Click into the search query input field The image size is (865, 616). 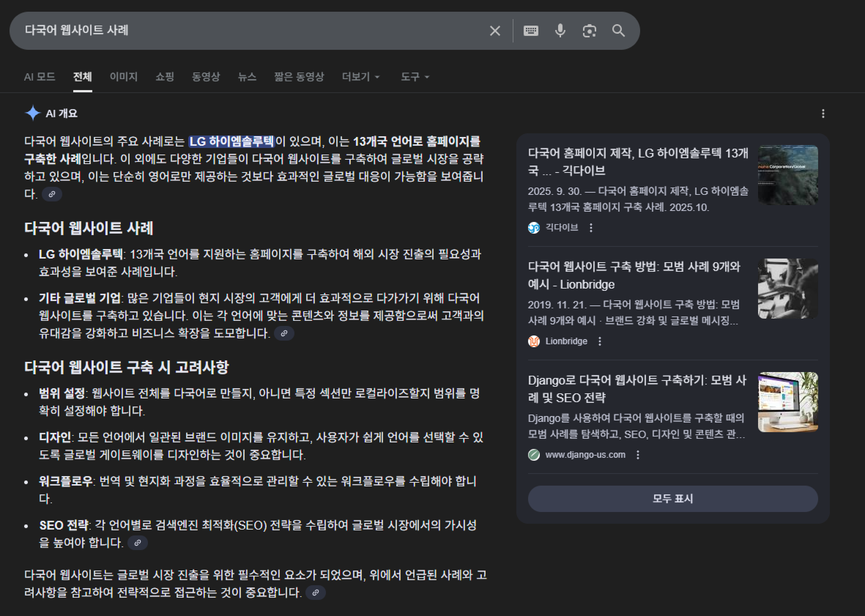tap(250, 31)
